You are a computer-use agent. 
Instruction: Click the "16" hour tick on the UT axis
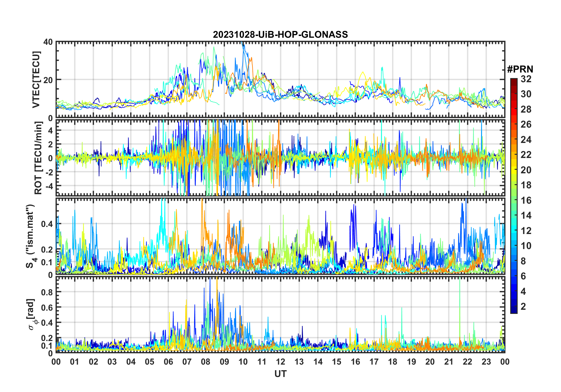(355, 362)
